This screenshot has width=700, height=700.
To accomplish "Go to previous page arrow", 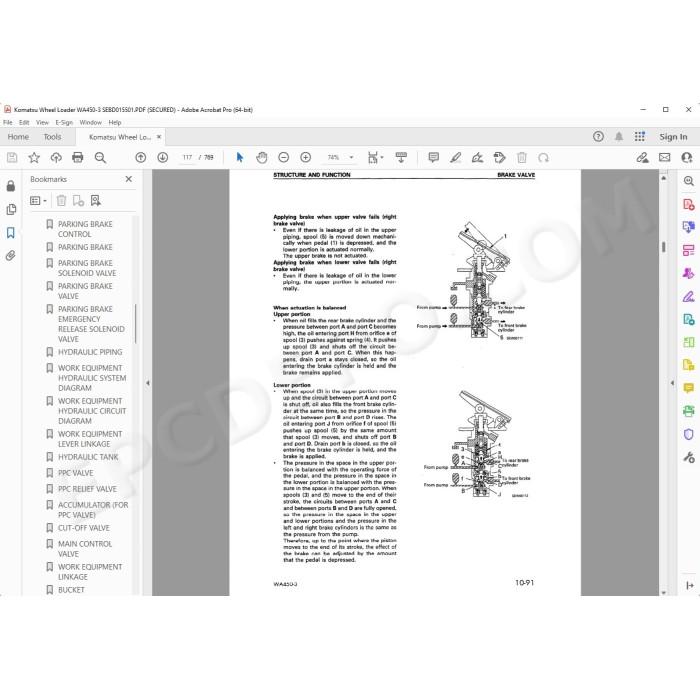I will click(141, 158).
